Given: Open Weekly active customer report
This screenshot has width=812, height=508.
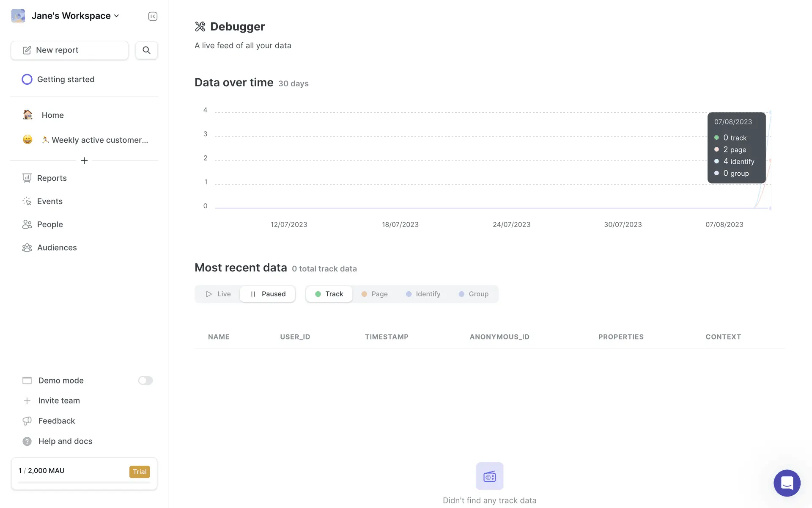Looking at the screenshot, I should click(99, 140).
